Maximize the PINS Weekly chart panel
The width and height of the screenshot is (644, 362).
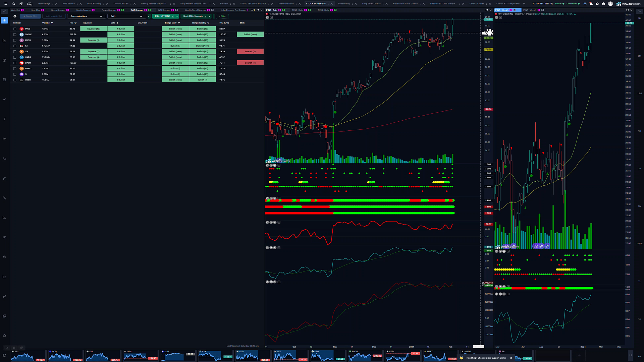[627, 10]
